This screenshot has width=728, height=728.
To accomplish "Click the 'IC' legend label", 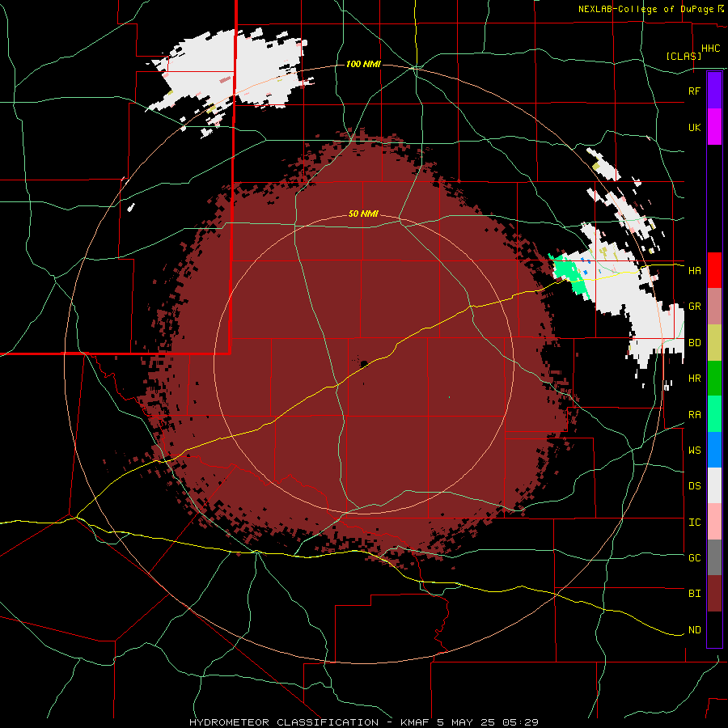I will point(694,522).
